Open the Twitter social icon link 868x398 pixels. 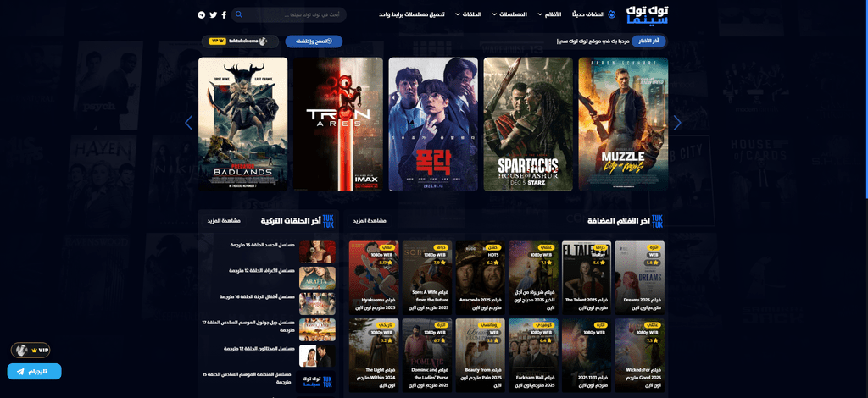213,14
